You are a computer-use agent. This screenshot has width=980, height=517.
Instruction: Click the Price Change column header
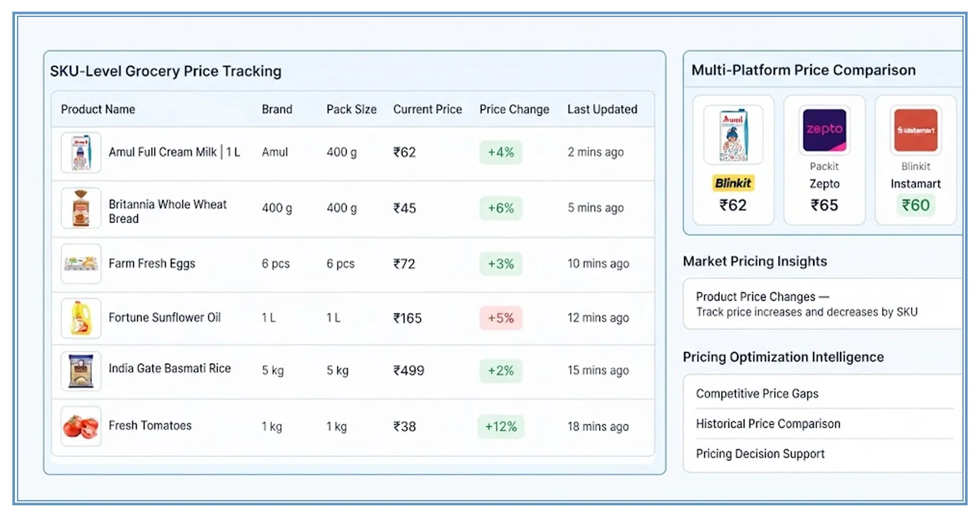(514, 109)
